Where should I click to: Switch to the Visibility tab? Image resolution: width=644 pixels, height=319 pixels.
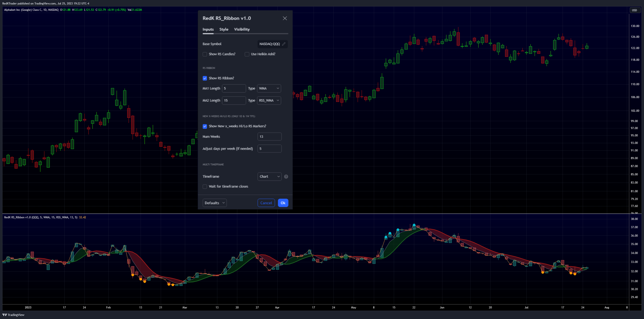click(x=242, y=30)
